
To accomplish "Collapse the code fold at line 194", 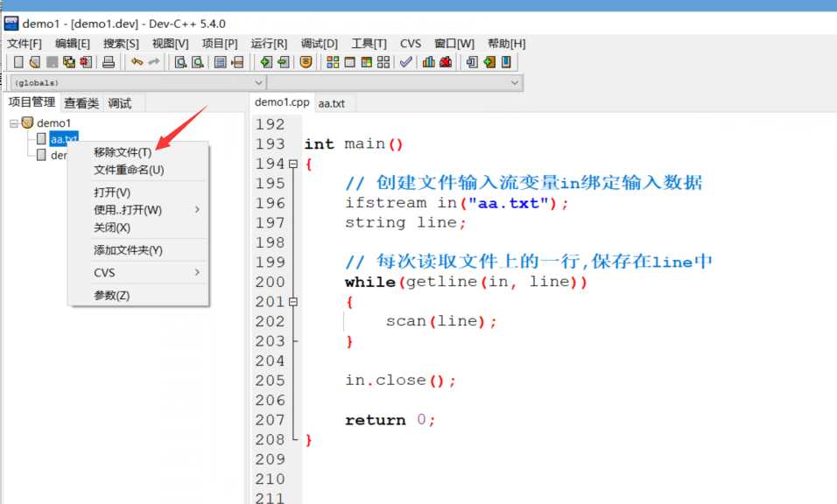I will coord(292,164).
